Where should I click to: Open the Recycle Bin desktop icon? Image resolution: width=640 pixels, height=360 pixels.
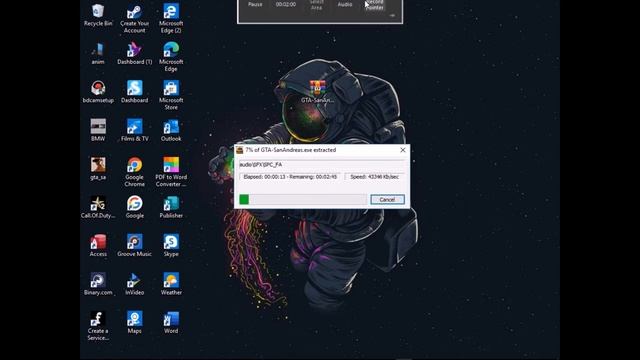(98, 15)
